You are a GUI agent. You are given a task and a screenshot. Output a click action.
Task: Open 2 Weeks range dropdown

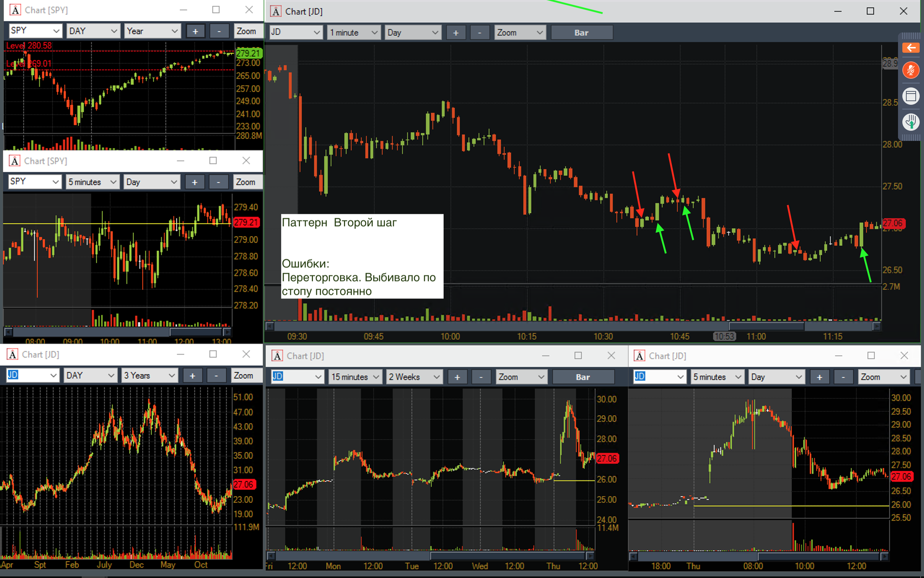coord(414,377)
